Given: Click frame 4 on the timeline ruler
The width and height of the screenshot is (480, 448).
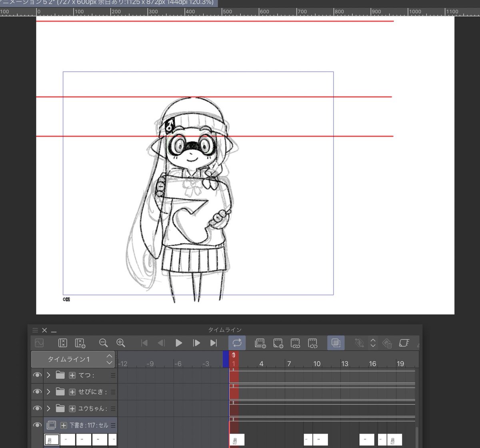Looking at the screenshot, I should click(x=261, y=364).
